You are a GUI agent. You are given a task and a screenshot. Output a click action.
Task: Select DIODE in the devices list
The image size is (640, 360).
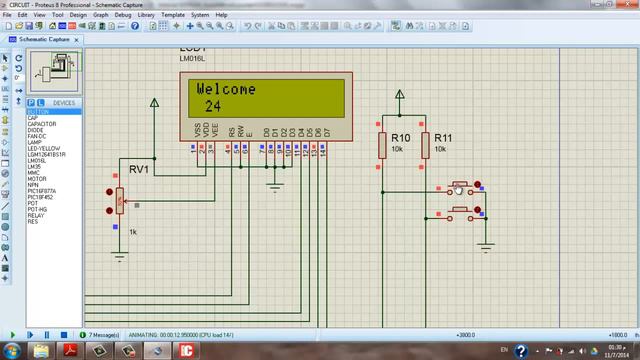[36, 130]
